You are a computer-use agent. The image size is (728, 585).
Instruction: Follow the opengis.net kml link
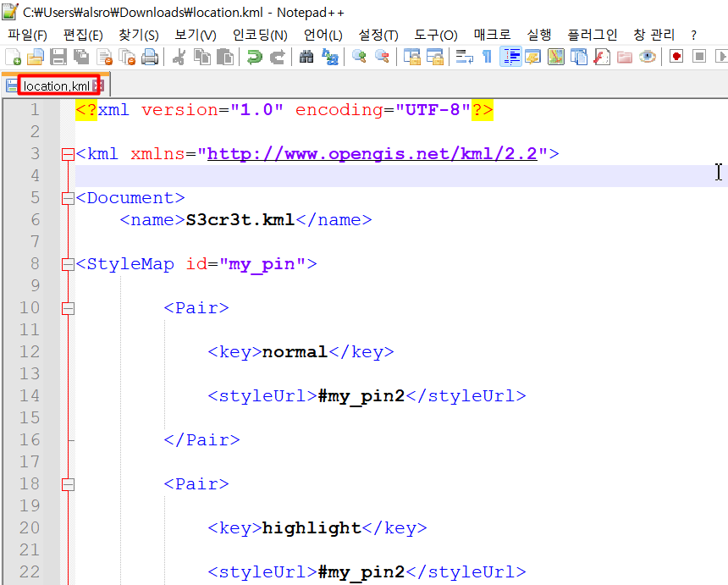pos(372,154)
